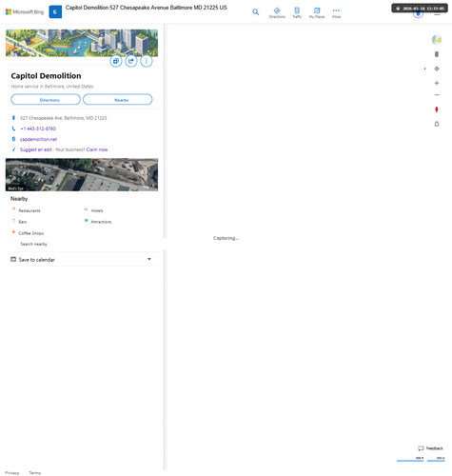Find nearby Attractions
452x476 pixels.
101,222
